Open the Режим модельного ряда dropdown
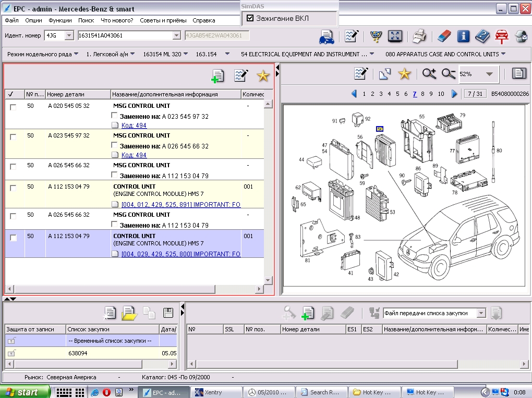Image resolution: width=532 pixels, height=398 pixels. 43,54
